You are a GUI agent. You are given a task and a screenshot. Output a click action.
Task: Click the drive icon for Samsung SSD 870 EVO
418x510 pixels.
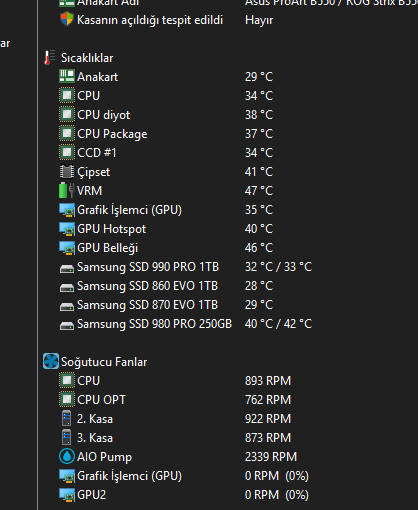point(67,306)
